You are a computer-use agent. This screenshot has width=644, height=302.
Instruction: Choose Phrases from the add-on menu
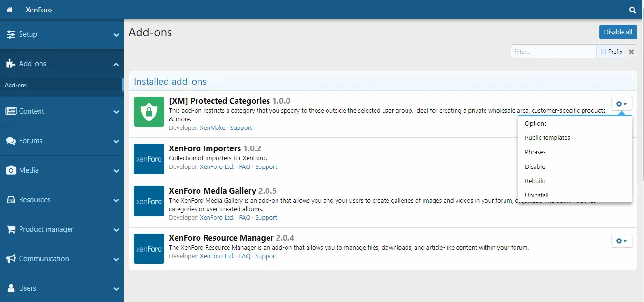(x=575, y=152)
